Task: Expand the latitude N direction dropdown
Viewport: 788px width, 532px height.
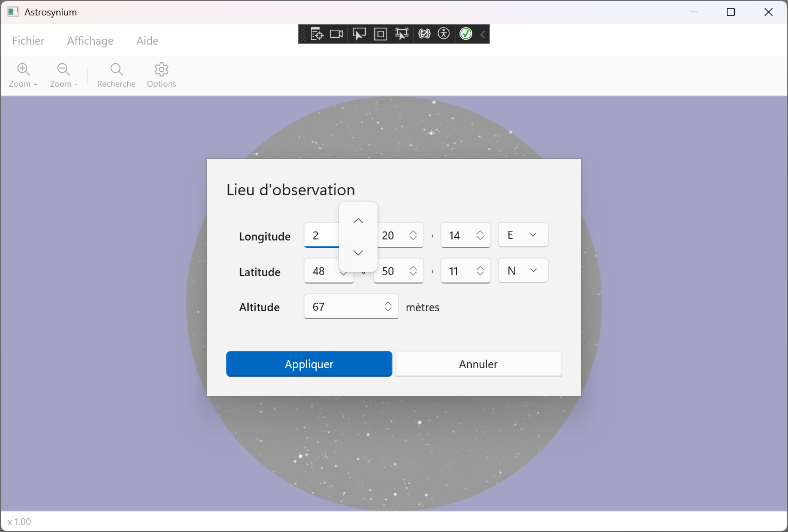Action: point(523,271)
